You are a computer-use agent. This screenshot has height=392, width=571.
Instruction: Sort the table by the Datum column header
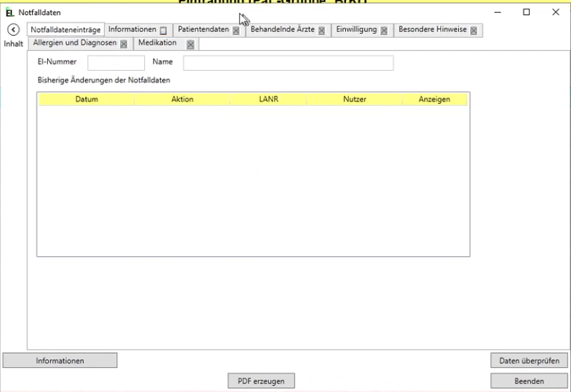(x=86, y=99)
